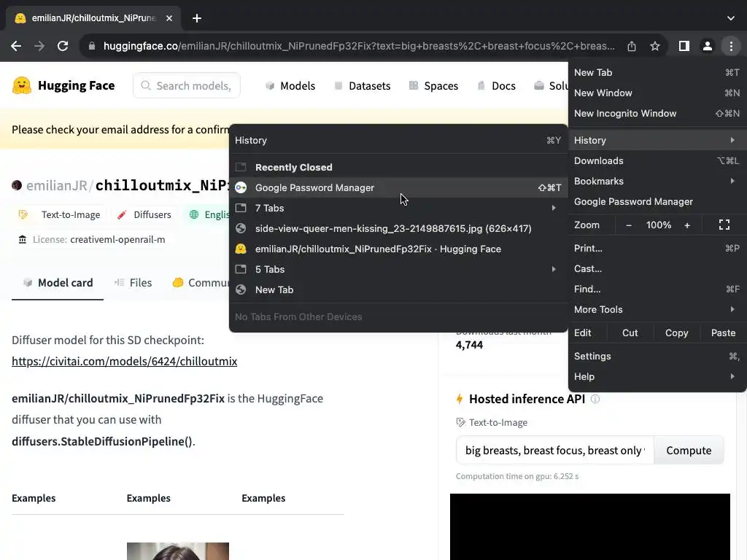Open the civitai.com chilloutmix link
The image size is (747, 560).
coord(124,362)
